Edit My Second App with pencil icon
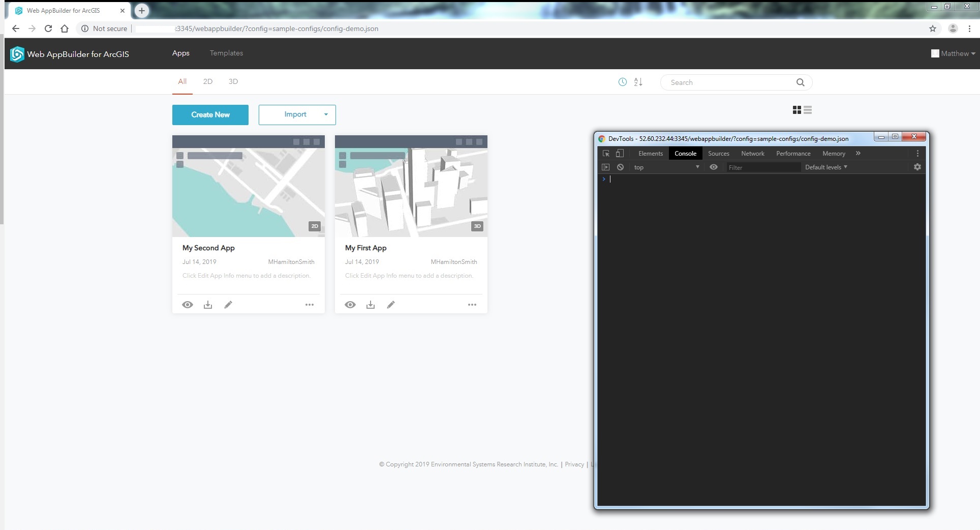980x530 pixels. (228, 305)
